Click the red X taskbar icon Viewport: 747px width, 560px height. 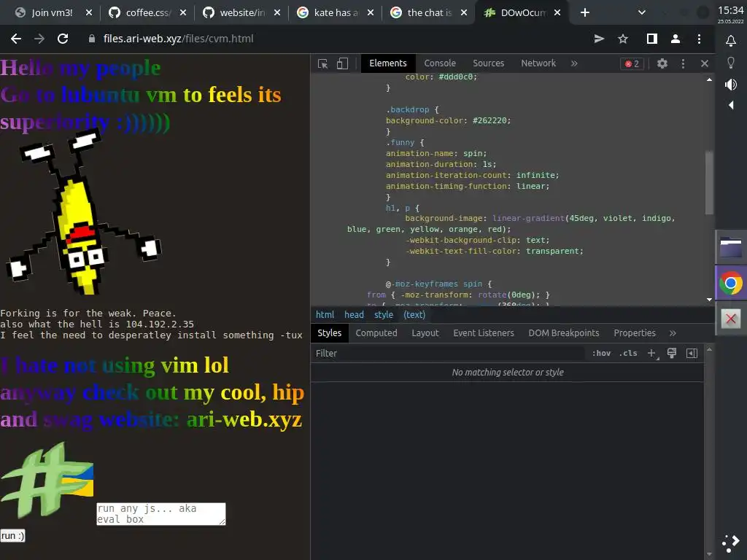pyautogui.click(x=731, y=319)
